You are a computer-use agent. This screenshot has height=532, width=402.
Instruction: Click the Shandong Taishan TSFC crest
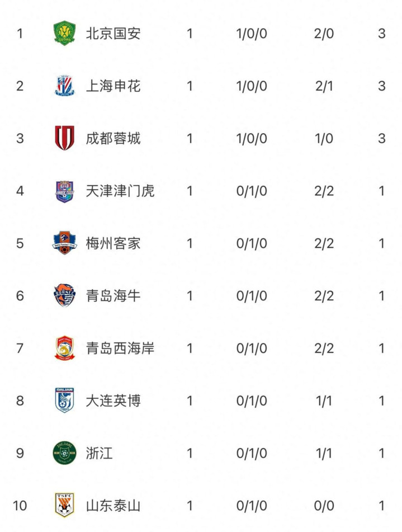pyautogui.click(x=64, y=505)
